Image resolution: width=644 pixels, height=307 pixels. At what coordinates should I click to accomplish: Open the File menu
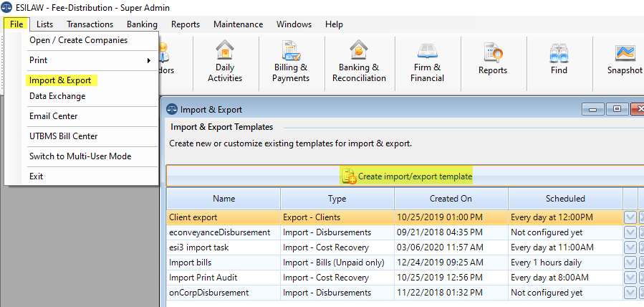tap(16, 24)
